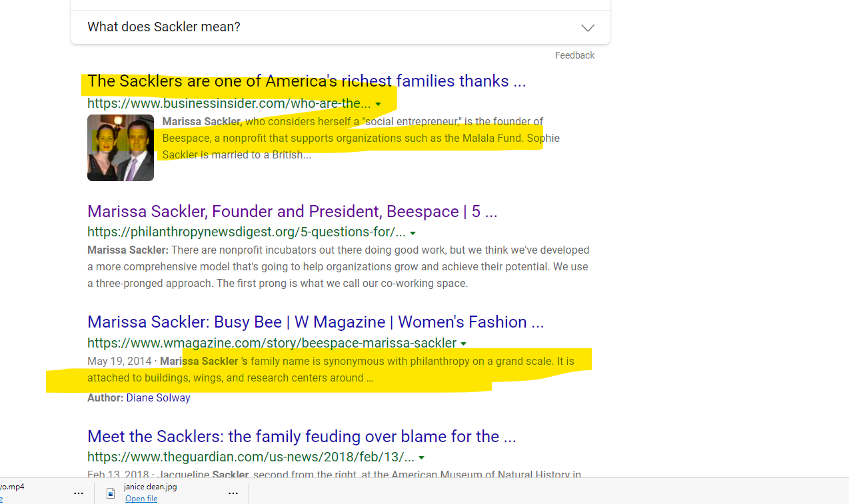The width and height of the screenshot is (849, 504).
Task: Expand the "What does Sackler mean?" chevron
Action: (587, 28)
